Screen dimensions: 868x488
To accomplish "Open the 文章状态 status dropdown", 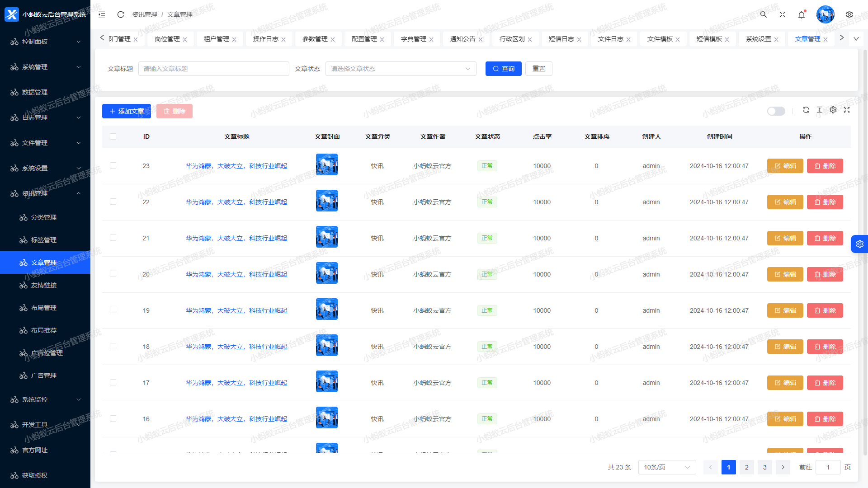I will [x=401, y=69].
